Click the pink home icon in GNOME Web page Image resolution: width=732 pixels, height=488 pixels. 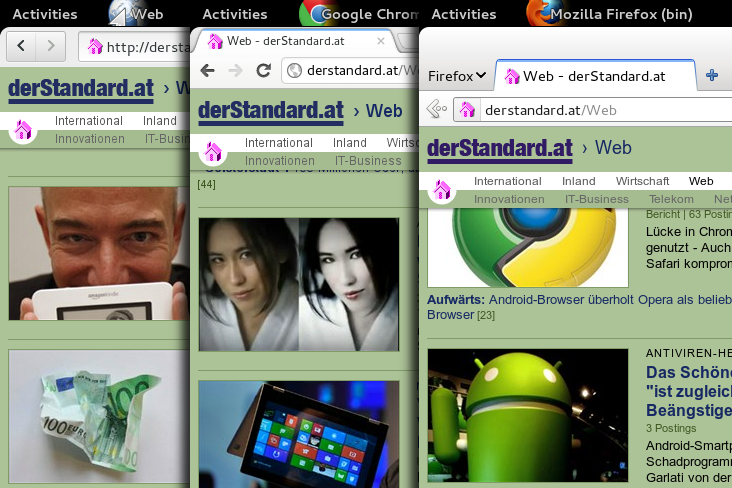point(22,130)
